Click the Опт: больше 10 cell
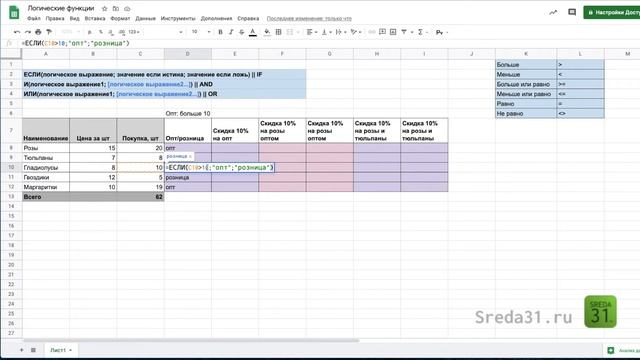Viewport: 640px width, 360px height. (188, 113)
